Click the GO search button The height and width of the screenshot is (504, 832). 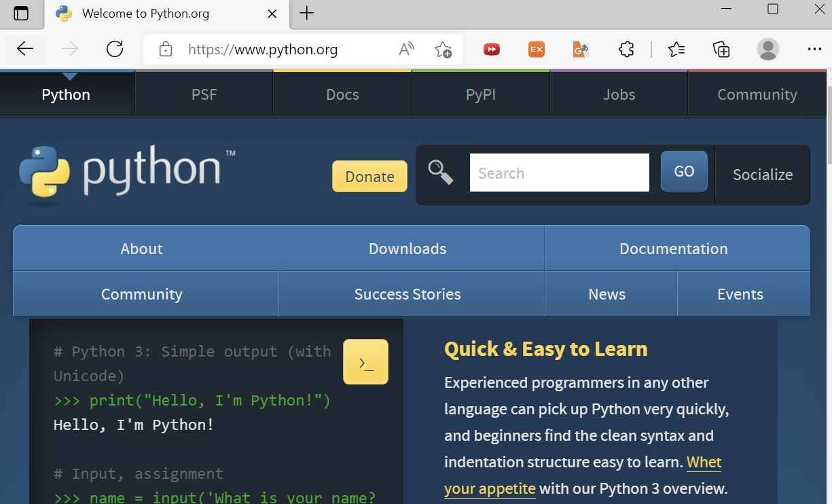(x=684, y=171)
